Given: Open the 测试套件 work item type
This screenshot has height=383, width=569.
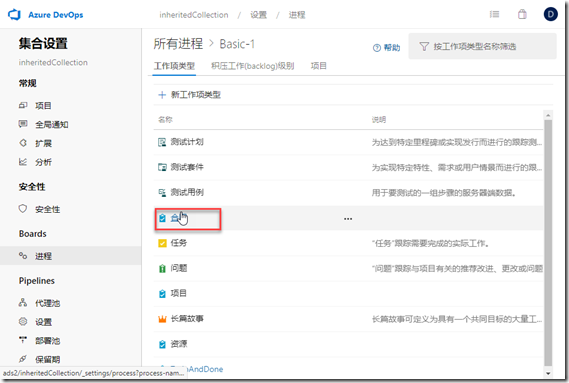Looking at the screenshot, I should 187,167.
